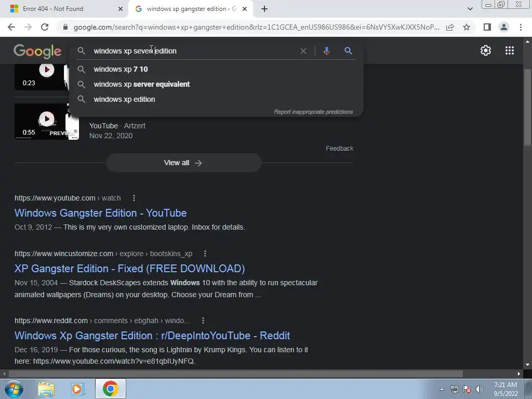Viewport: 532px width, 399px height.
Task: Open the tab search dropdown arrow
Action: pos(470,9)
